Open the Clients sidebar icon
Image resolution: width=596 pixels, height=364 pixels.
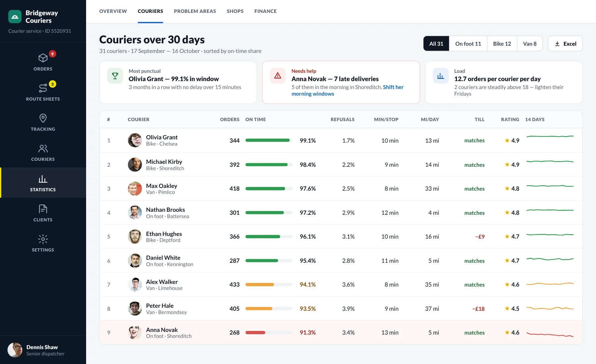43,209
